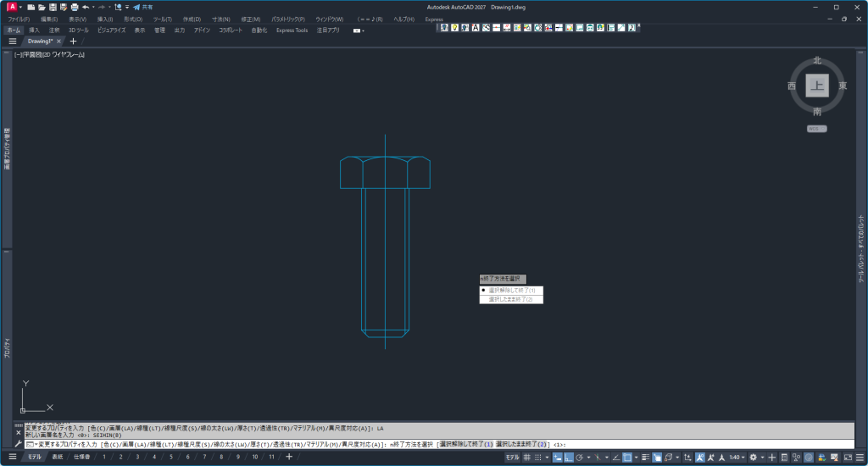
Task: Switch to the Express Tools ribbon tab
Action: coord(292,30)
